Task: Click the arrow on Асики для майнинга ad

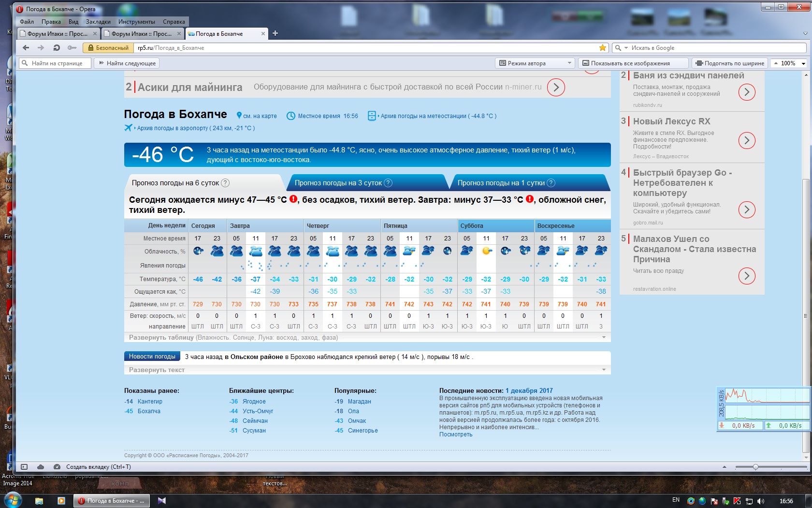Action: (556, 88)
